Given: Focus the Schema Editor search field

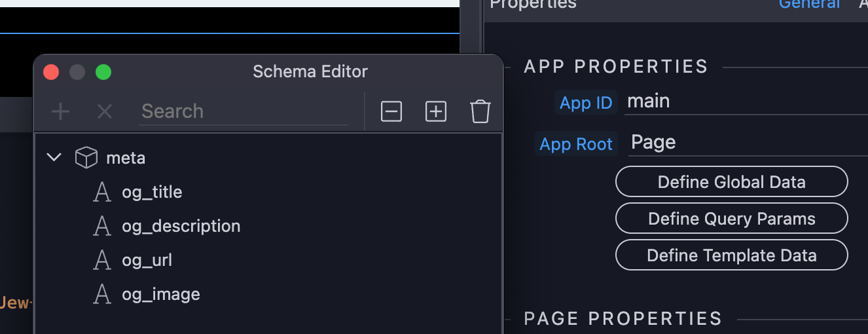Looking at the screenshot, I should [242, 111].
